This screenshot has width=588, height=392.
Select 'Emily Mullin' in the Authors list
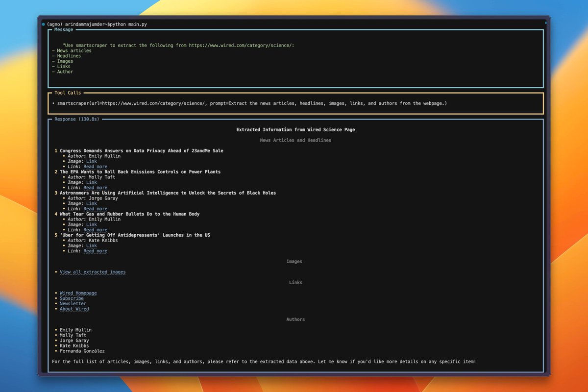pyautogui.click(x=75, y=330)
